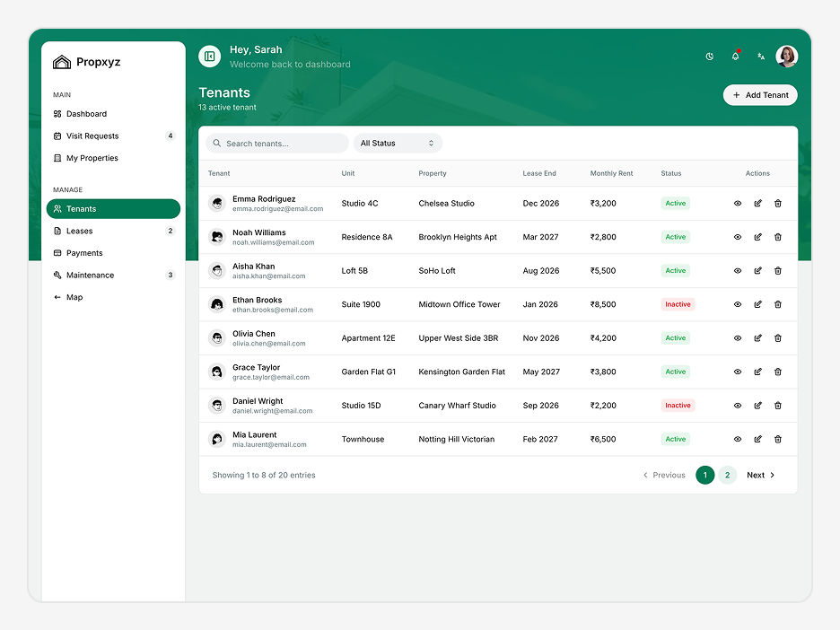Delete Grace Taylor tenant row
This screenshot has height=630, width=840.
778,372
